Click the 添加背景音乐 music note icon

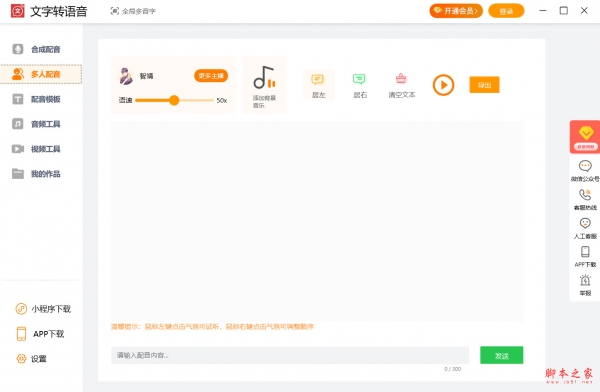click(x=264, y=77)
